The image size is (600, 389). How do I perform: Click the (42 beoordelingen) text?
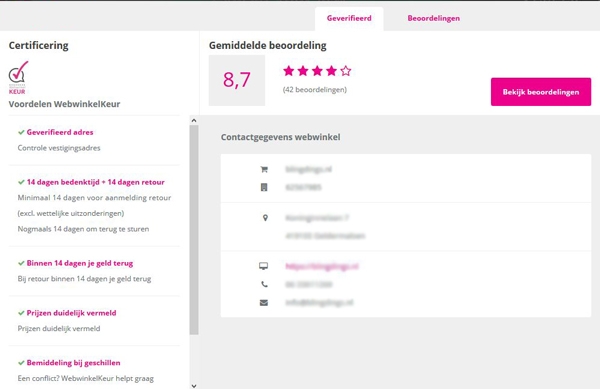click(315, 90)
